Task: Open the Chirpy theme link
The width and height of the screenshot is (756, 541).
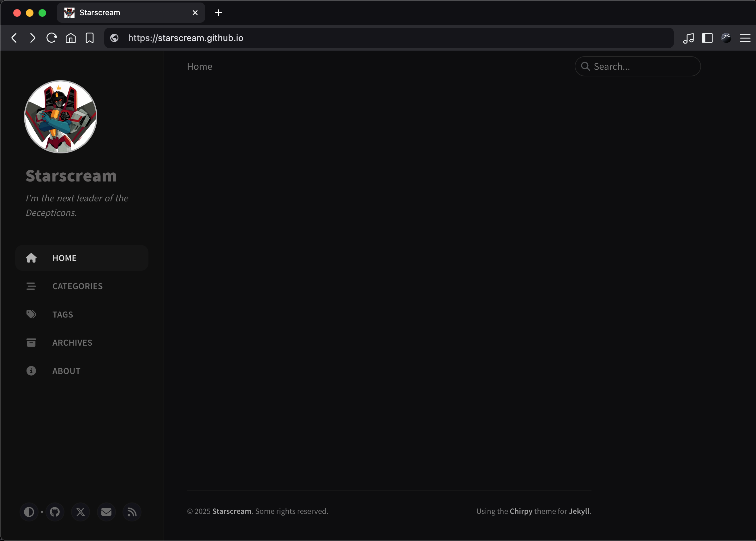Action: coord(521,511)
